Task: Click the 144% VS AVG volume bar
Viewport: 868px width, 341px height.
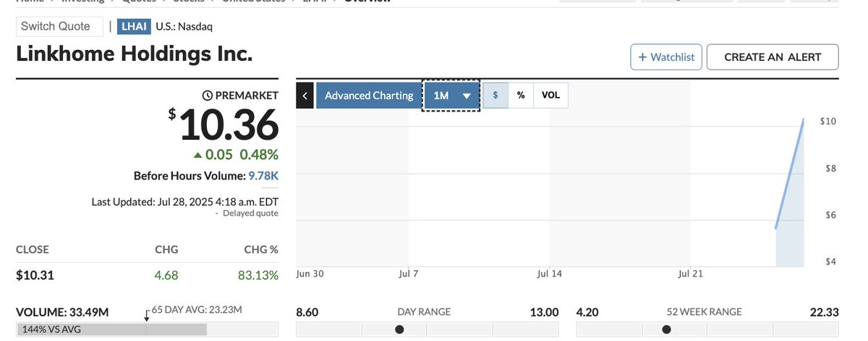Action: coord(147,329)
